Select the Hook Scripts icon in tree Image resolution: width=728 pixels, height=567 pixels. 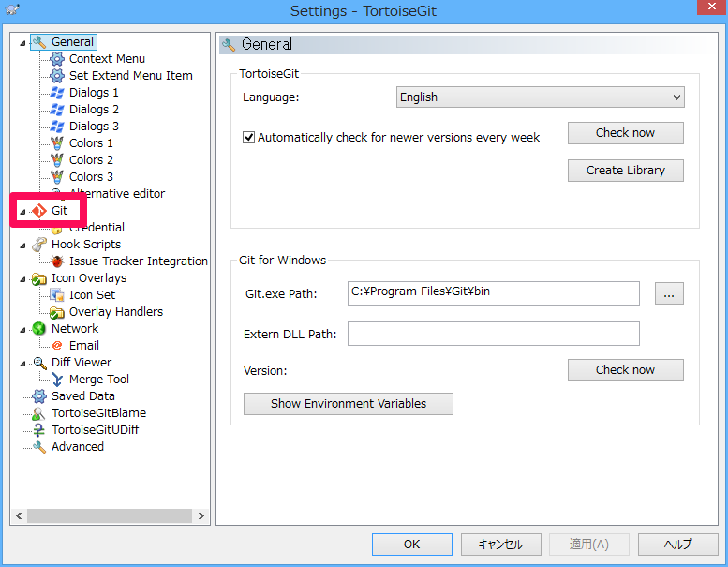(x=38, y=245)
